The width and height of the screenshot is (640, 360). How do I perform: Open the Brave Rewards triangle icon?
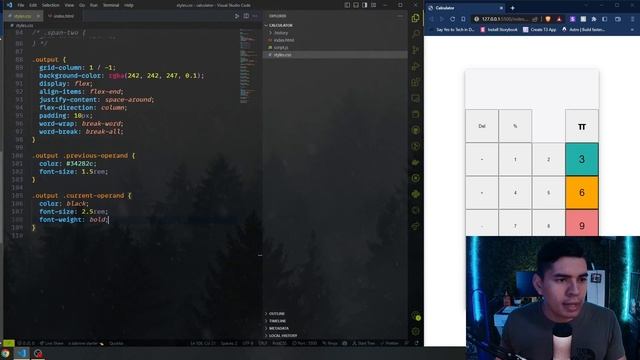(x=559, y=19)
